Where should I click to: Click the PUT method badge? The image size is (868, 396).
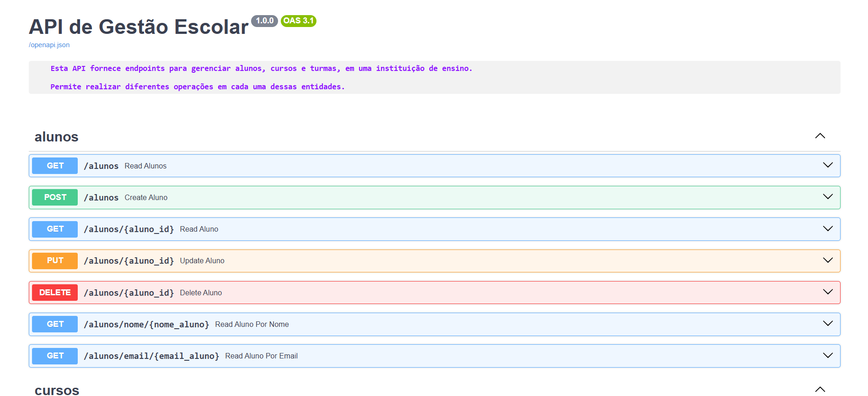coord(55,261)
